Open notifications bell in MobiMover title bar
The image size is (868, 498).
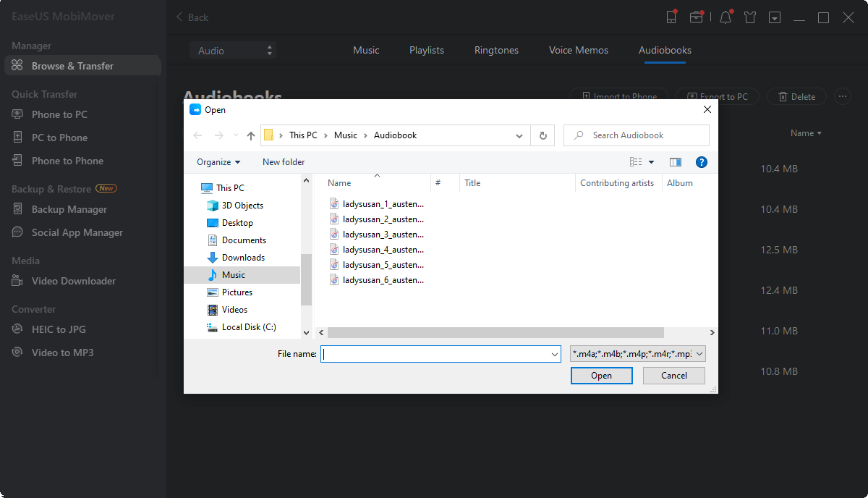pyautogui.click(x=725, y=17)
